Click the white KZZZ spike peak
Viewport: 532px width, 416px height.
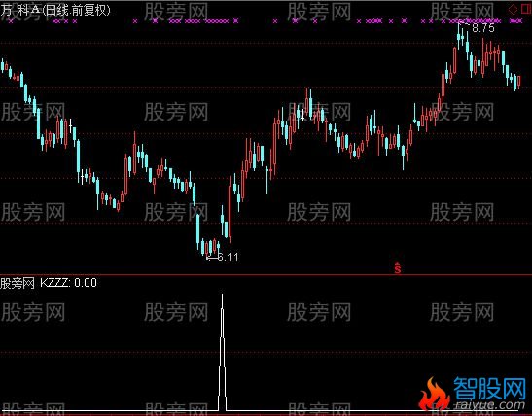(222, 295)
